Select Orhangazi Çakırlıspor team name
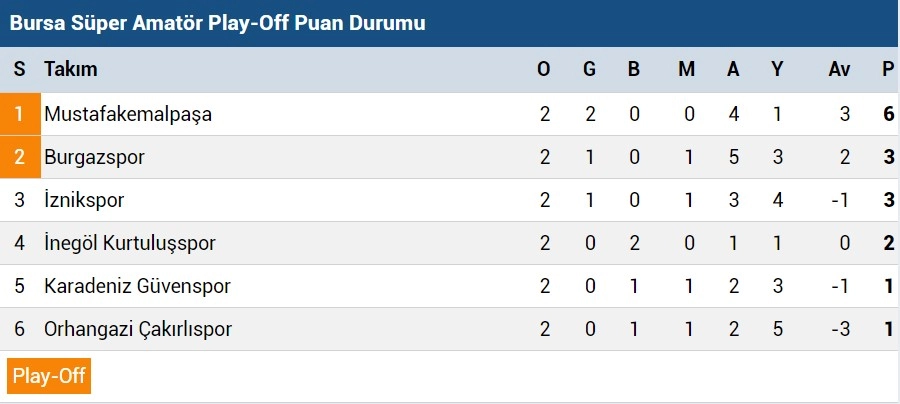900x404 pixels. point(138,329)
